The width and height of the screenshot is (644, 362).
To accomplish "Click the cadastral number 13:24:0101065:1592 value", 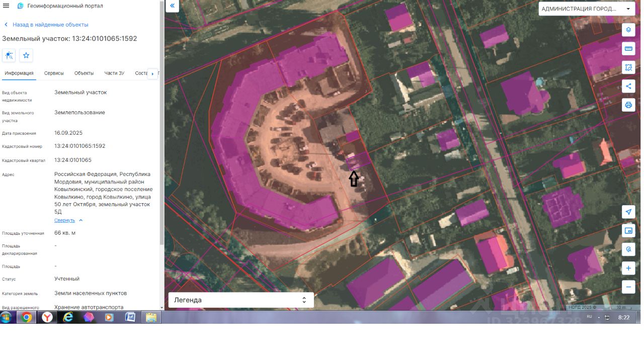I will (x=80, y=146).
